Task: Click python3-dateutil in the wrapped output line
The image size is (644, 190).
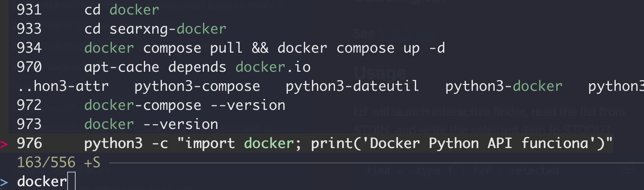Action: [352, 86]
